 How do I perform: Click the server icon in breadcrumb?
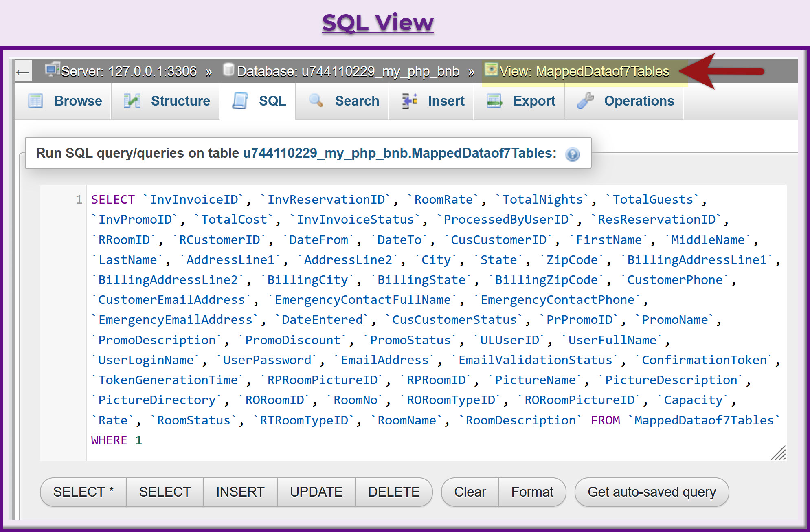click(52, 70)
